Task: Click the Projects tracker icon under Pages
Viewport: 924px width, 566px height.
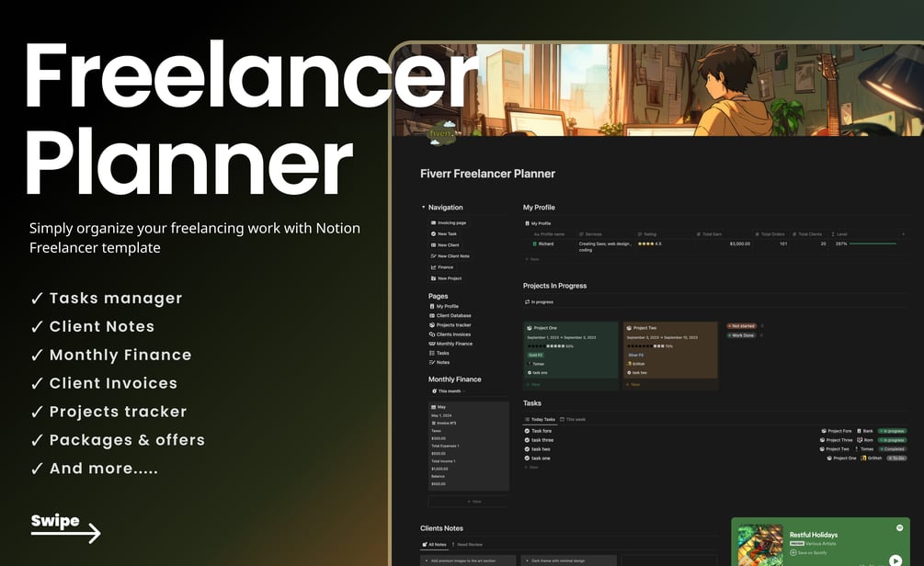Action: click(432, 325)
